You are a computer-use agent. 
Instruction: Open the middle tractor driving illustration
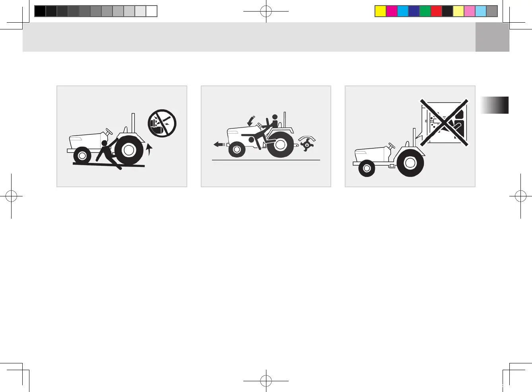coord(266,136)
